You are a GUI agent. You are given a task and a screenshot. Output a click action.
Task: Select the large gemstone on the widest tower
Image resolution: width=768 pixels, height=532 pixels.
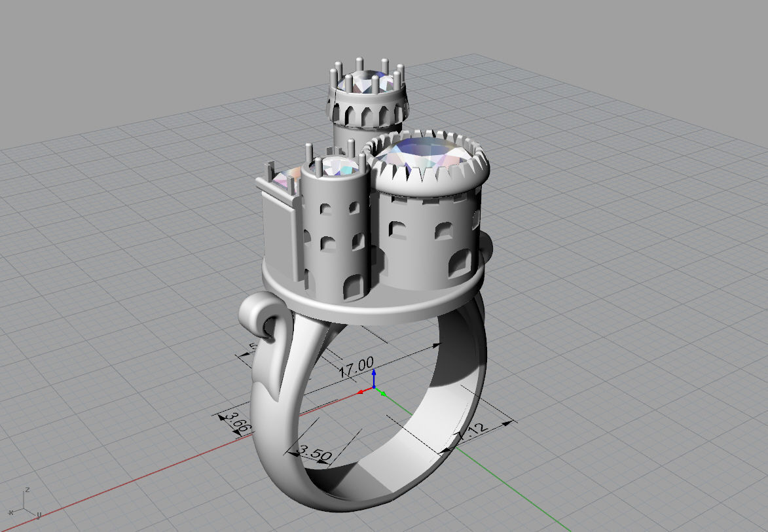pyautogui.click(x=424, y=152)
